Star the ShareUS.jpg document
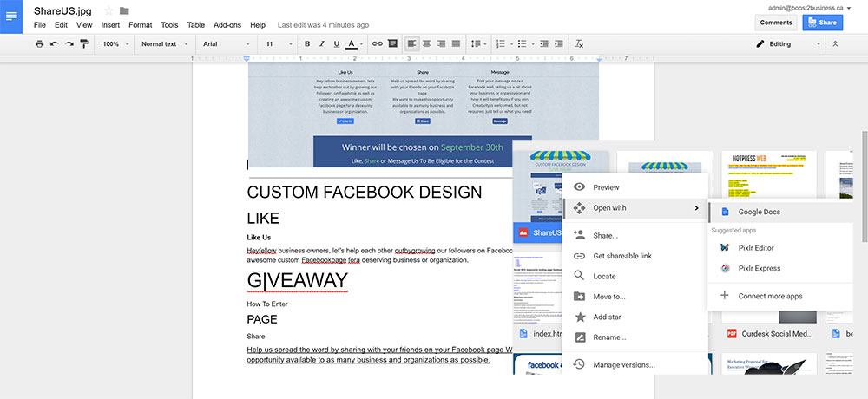This screenshot has height=399, width=868. pyautogui.click(x=108, y=10)
